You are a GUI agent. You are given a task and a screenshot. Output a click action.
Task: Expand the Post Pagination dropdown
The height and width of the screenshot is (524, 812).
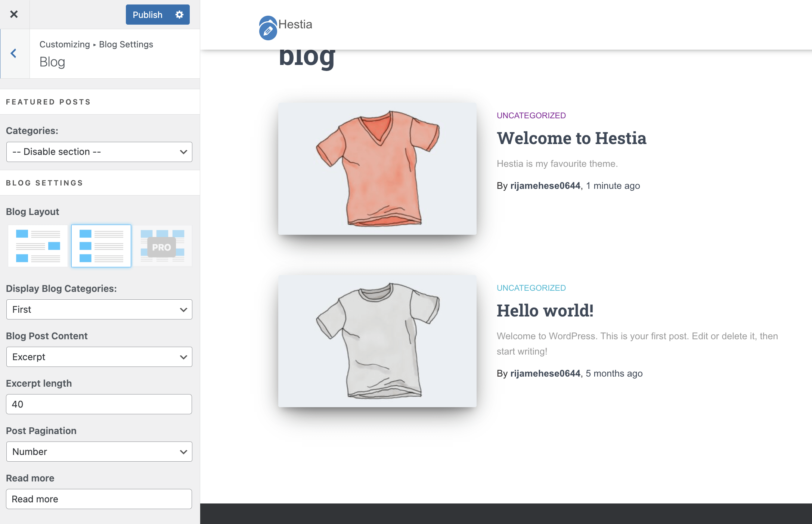[x=99, y=452]
